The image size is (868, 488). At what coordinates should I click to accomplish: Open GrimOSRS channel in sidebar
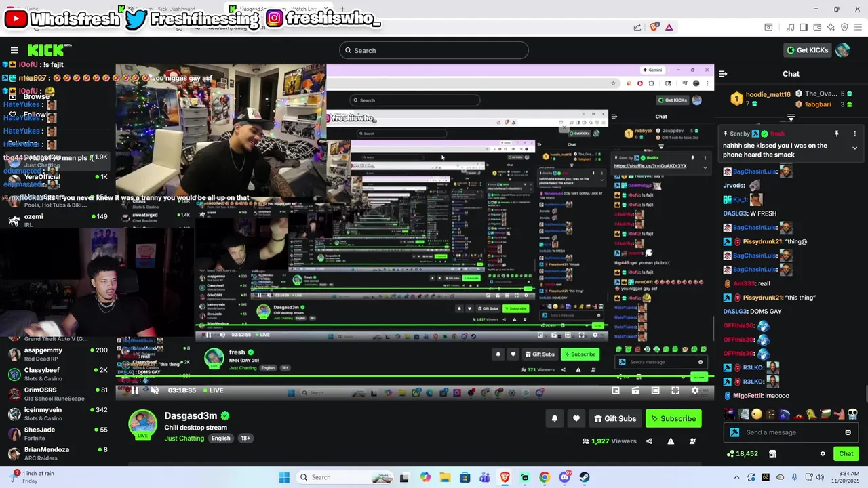pyautogui.click(x=56, y=394)
